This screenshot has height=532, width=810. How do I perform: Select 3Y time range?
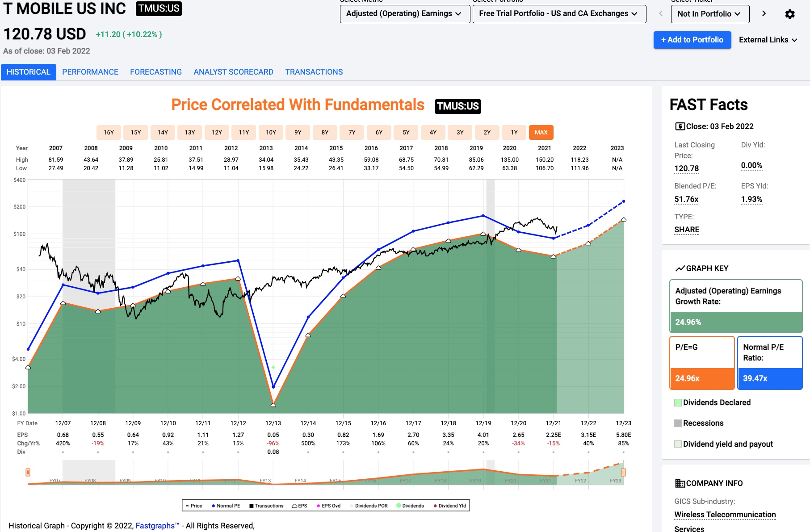tap(460, 132)
